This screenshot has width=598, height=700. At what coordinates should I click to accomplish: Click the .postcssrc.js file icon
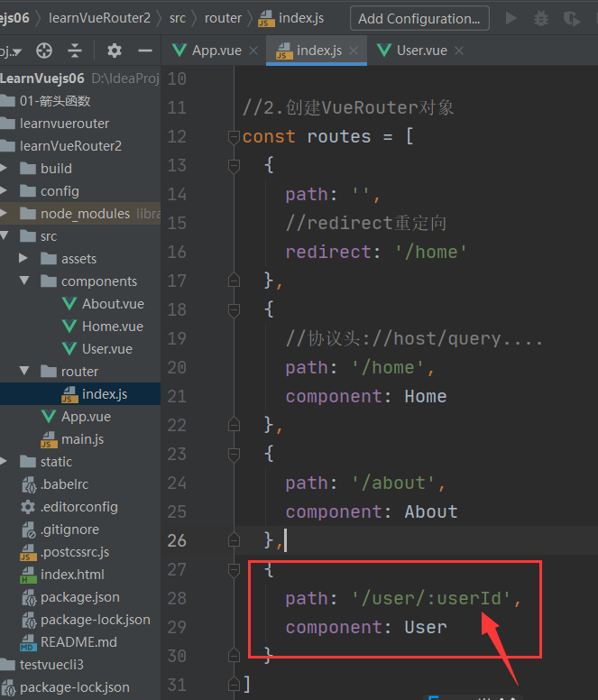28,552
